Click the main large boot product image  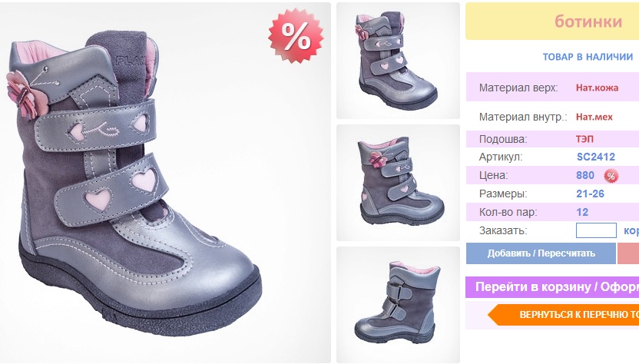165,183
